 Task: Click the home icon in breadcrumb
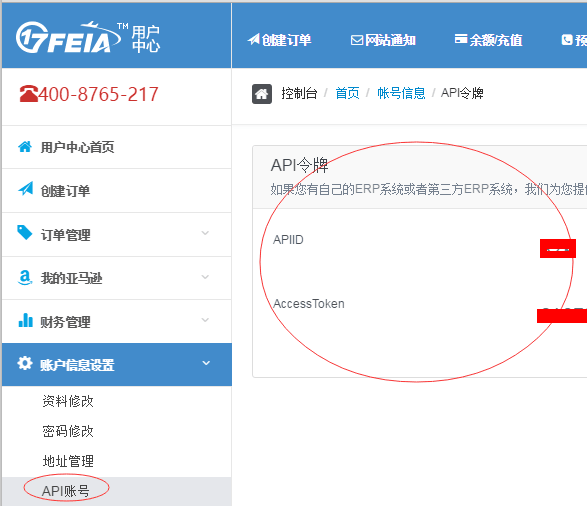[262, 94]
